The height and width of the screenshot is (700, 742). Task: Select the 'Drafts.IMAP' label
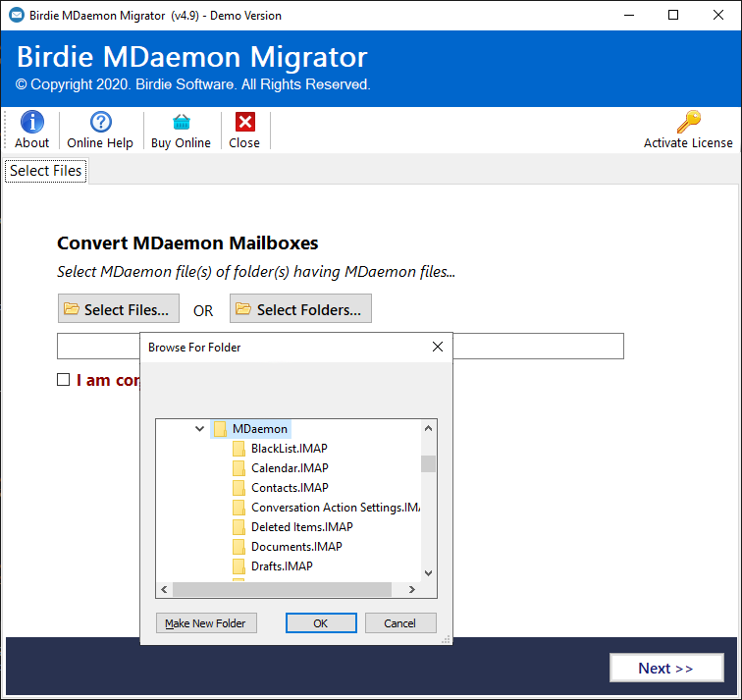282,566
